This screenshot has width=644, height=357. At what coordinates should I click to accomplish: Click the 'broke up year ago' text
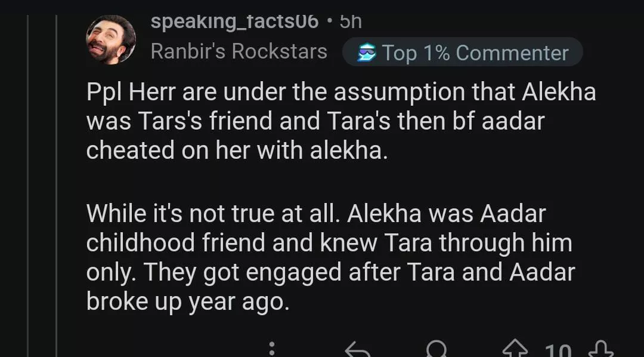[187, 301]
